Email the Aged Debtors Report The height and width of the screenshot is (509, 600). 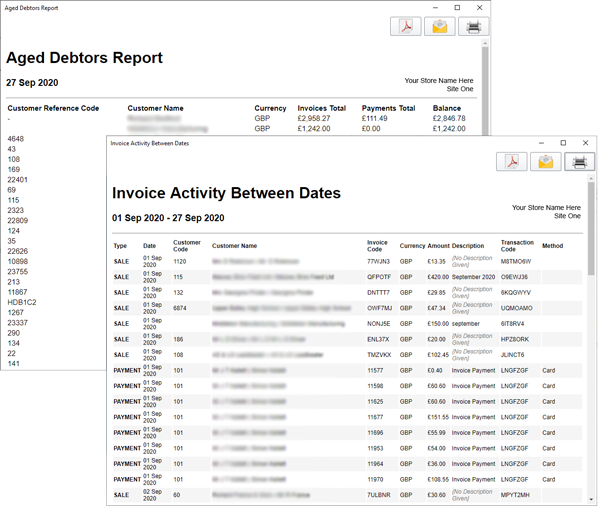pos(439,27)
